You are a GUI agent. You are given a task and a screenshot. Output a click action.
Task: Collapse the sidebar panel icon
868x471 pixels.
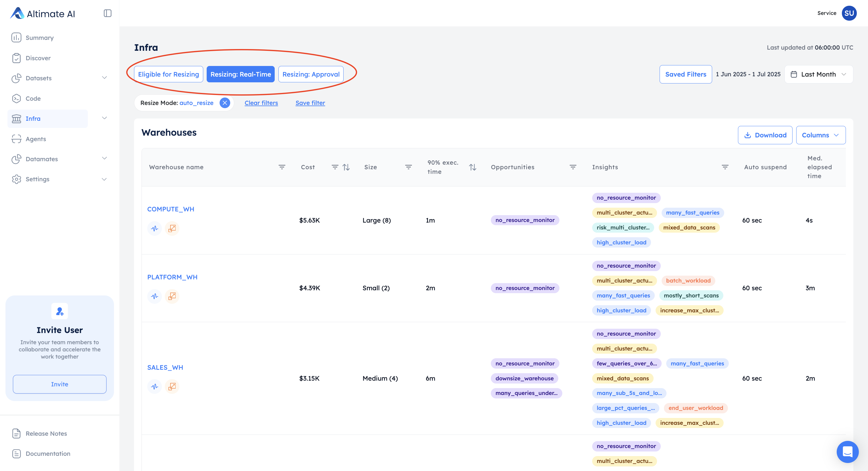107,13
